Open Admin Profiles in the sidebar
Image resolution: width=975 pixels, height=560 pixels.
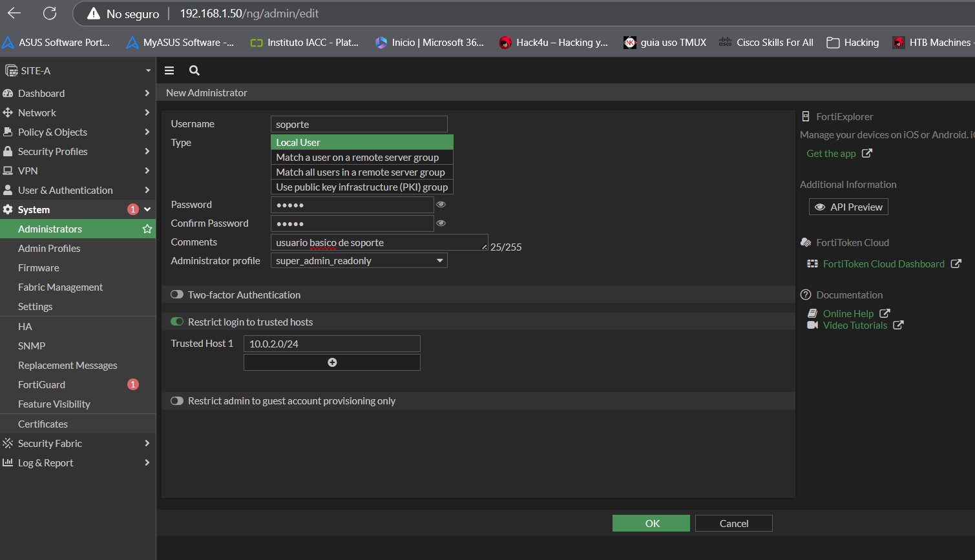49,249
